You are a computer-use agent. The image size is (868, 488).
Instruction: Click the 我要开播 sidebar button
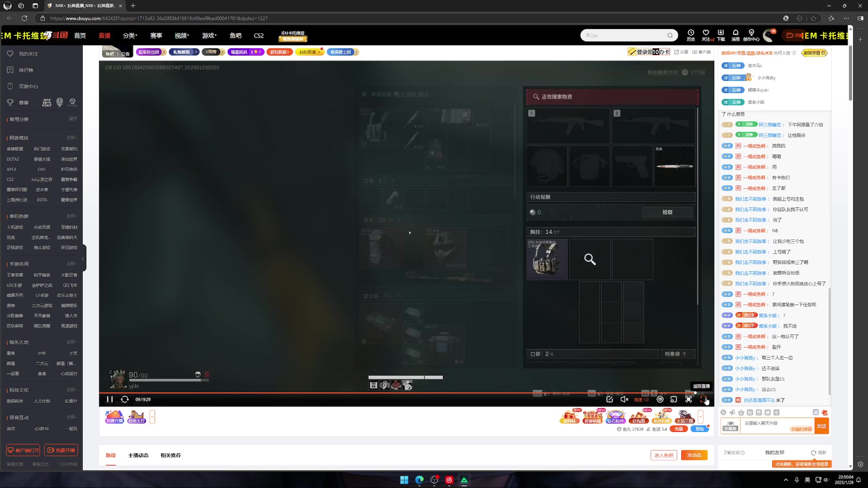(x=61, y=450)
